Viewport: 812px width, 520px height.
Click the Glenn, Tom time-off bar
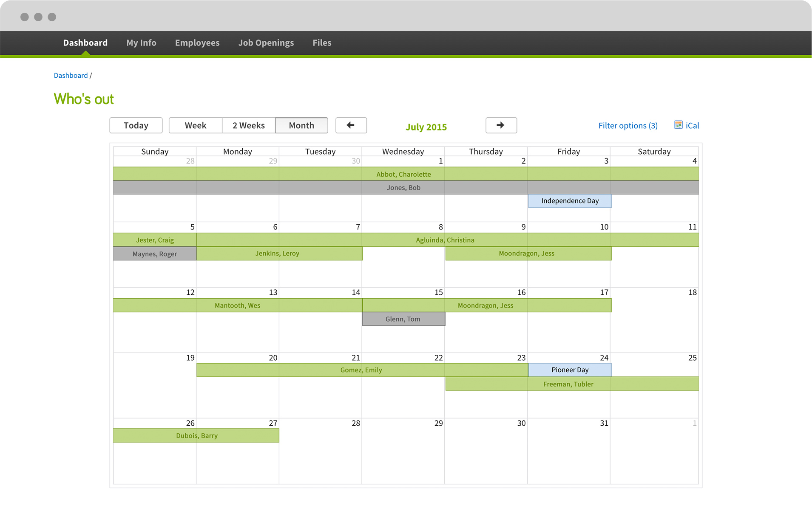(403, 319)
